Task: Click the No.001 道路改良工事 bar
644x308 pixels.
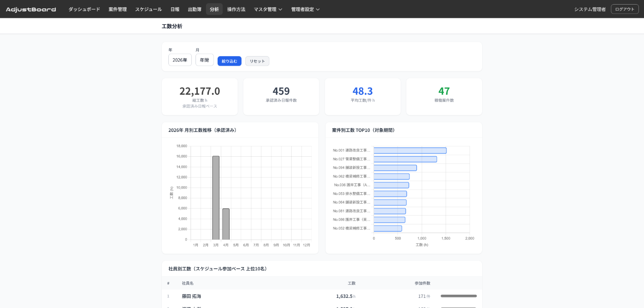Action: coord(409,150)
